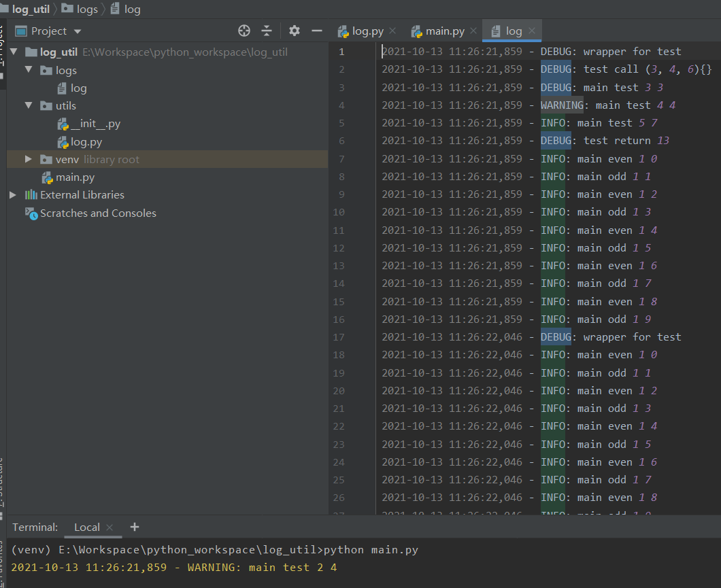Expand External Libraries node
The image size is (721, 588).
click(13, 195)
